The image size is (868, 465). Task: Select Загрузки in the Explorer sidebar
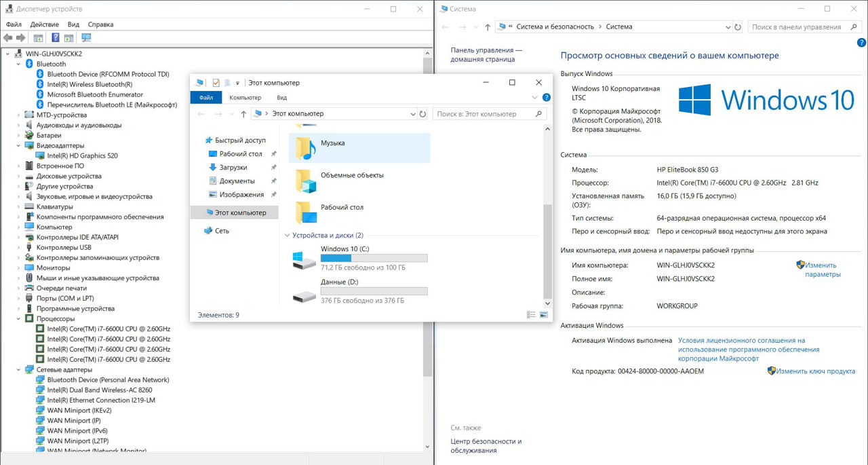[x=233, y=167]
